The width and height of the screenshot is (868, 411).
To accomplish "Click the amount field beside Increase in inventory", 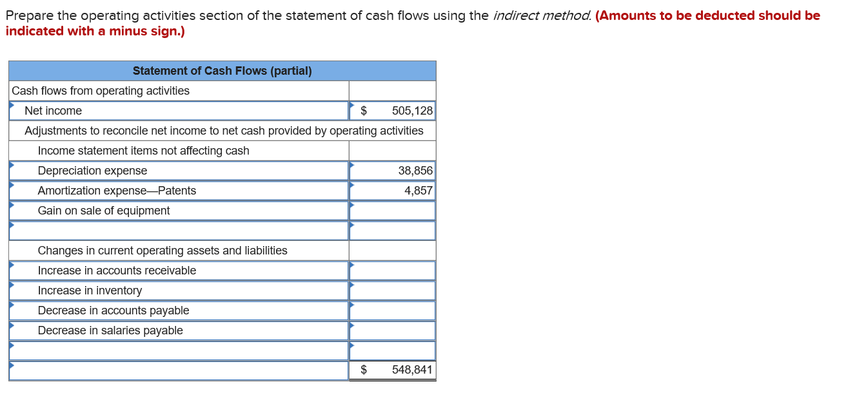I will (x=392, y=290).
